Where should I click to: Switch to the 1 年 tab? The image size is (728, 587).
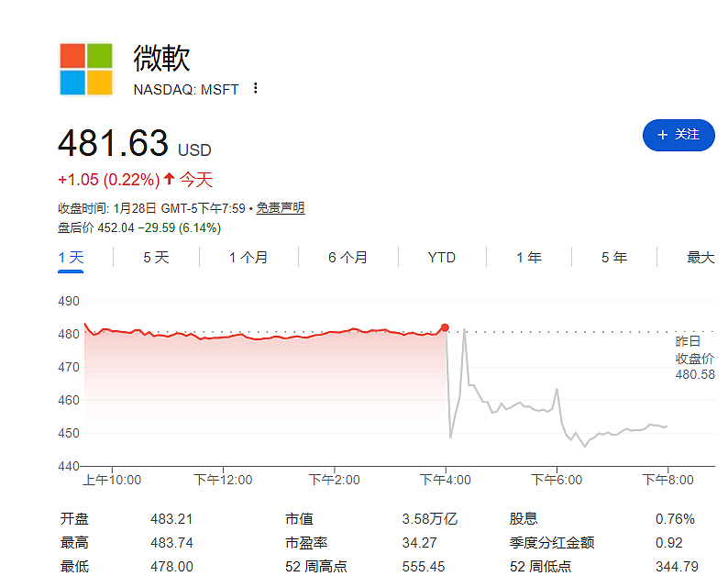(x=529, y=258)
